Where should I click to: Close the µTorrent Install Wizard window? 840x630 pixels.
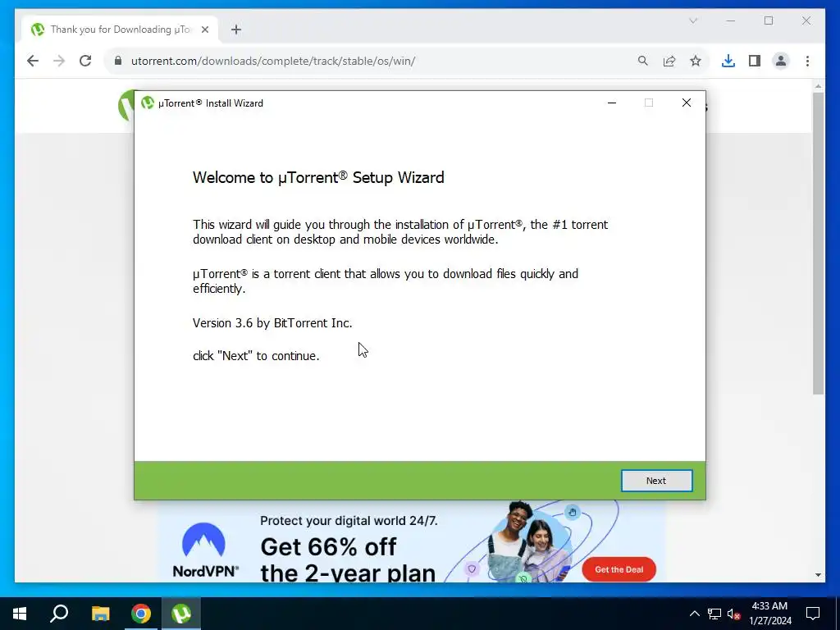(687, 103)
